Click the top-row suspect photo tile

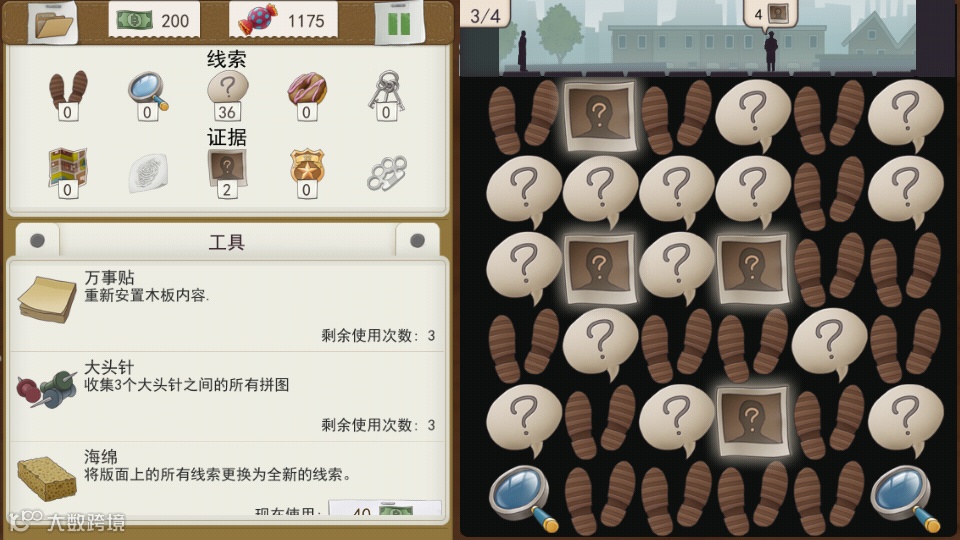(599, 116)
